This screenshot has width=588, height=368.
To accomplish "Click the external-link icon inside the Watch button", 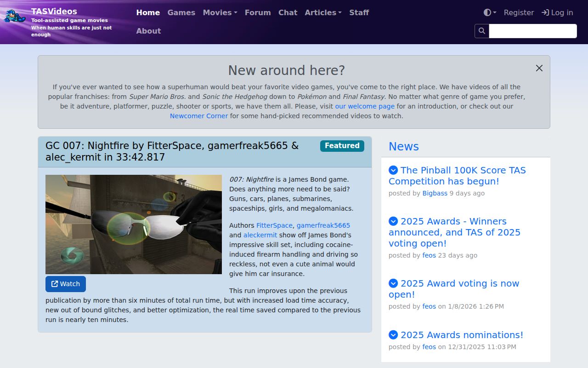I will click(x=54, y=284).
